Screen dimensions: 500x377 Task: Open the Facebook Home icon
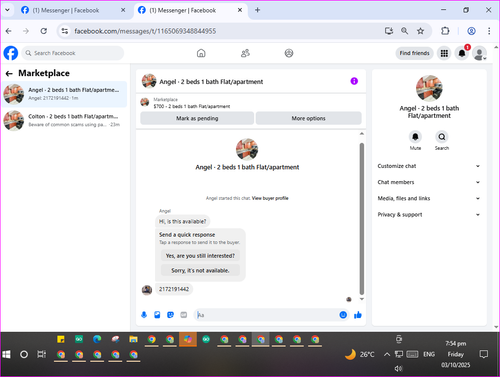pos(201,53)
